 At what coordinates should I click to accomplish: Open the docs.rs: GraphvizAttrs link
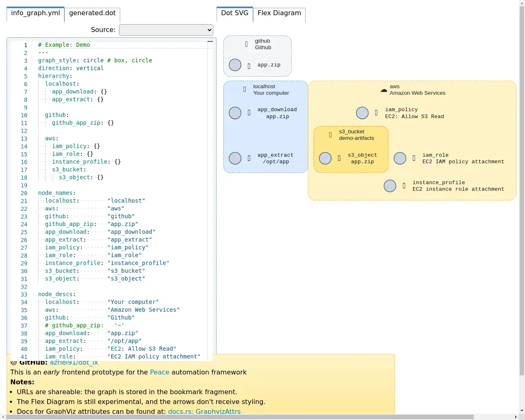coord(204,411)
